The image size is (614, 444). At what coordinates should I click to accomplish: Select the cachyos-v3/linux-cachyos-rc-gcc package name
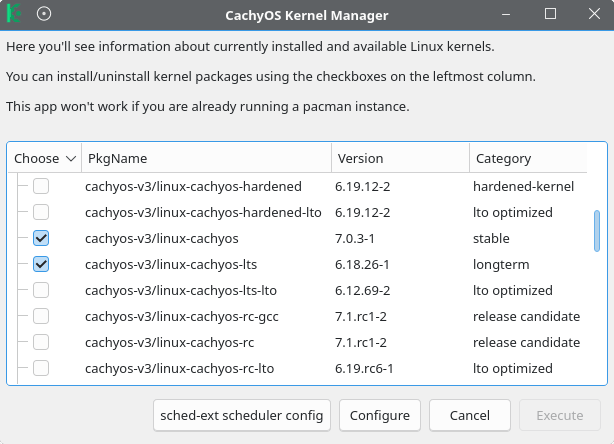182,316
